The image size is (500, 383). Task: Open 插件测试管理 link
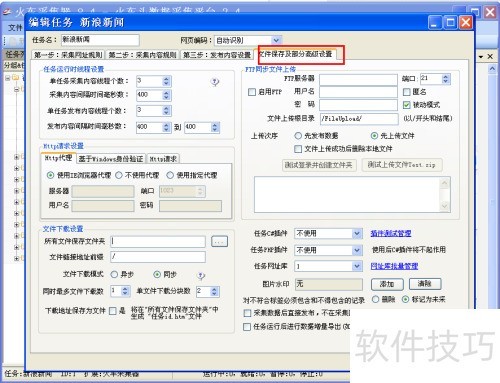pos(391,233)
